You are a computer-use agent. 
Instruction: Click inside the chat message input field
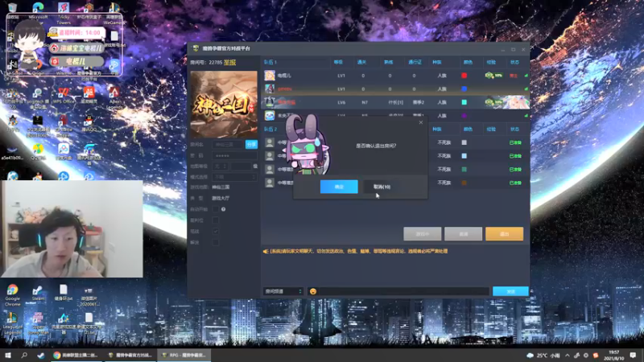tap(404, 291)
